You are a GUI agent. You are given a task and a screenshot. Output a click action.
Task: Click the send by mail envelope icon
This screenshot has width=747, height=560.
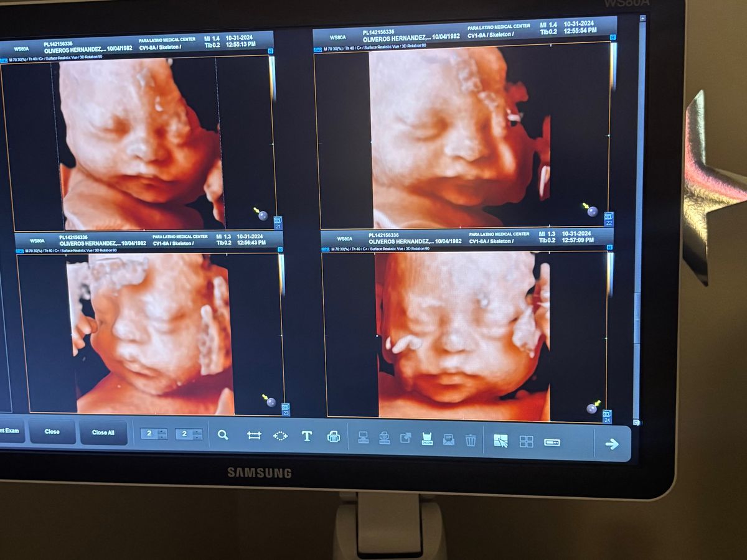click(x=448, y=440)
